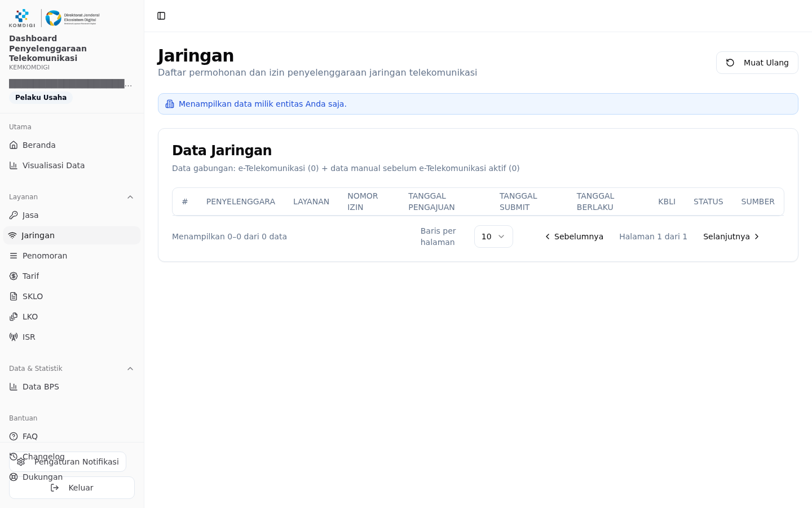Screen dimensions: 812x508
Task: Click the LKO copy-files icon
Action: [14, 317]
